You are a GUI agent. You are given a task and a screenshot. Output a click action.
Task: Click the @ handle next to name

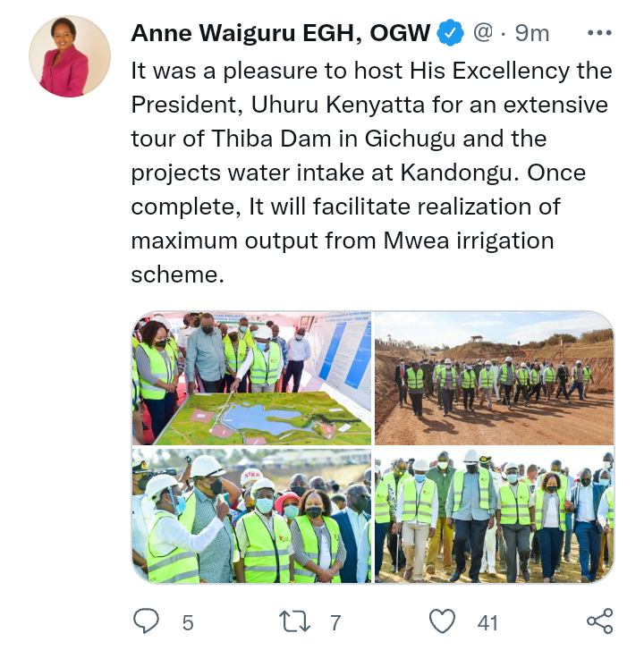pos(483,33)
